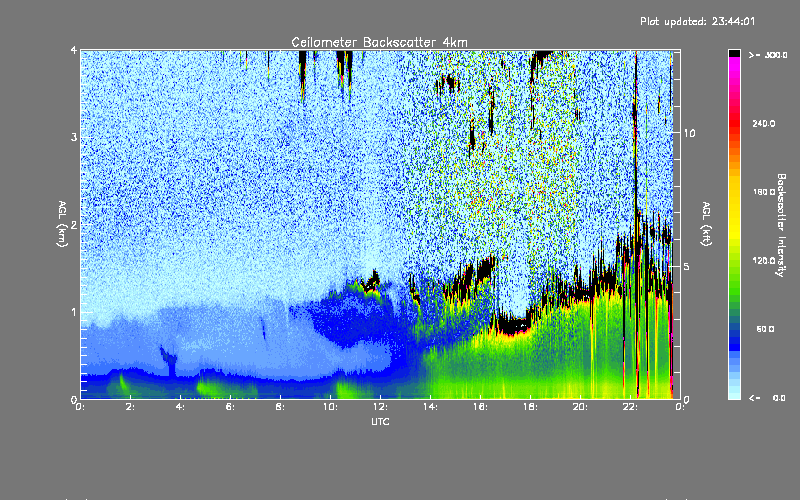The height and width of the screenshot is (500, 800).
Task: Click the '1' km tick on left axis
Action: pyautogui.click(x=74, y=312)
